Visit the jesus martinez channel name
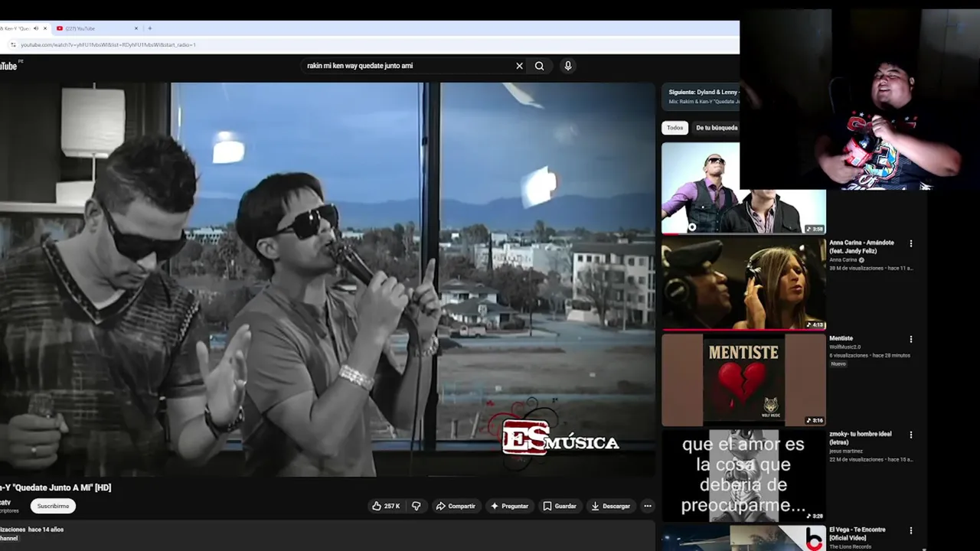Screen dimensions: 980x551 (x=846, y=452)
